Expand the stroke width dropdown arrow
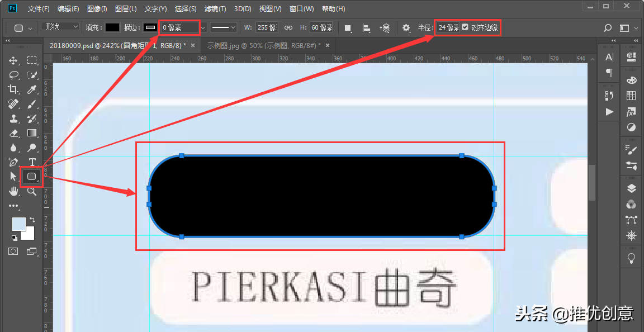The image size is (644, 332). tap(203, 27)
